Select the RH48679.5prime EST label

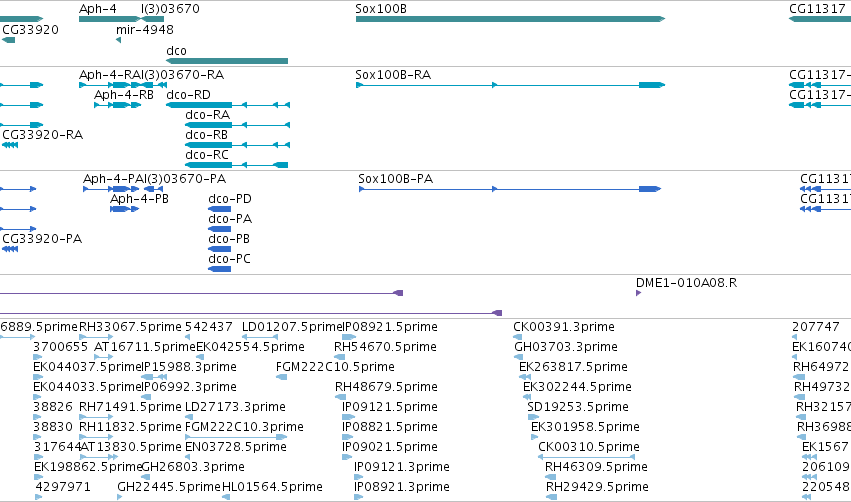click(386, 387)
